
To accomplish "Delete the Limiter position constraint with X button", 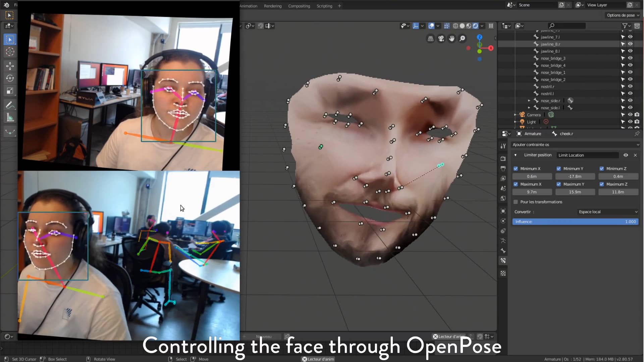I will click(636, 155).
